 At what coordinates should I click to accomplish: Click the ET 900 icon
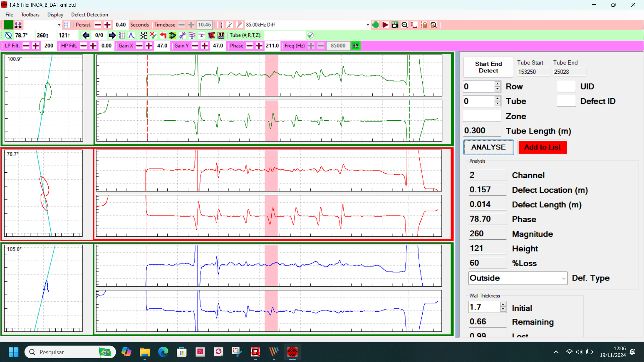tap(221, 35)
